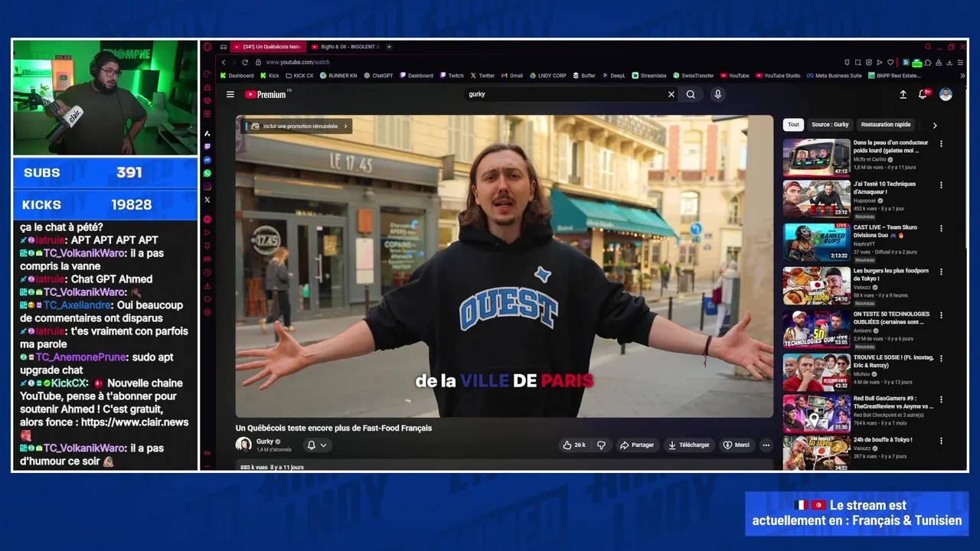
Task: Click the video title 'Un Québécois teste encore plus'
Action: point(334,428)
